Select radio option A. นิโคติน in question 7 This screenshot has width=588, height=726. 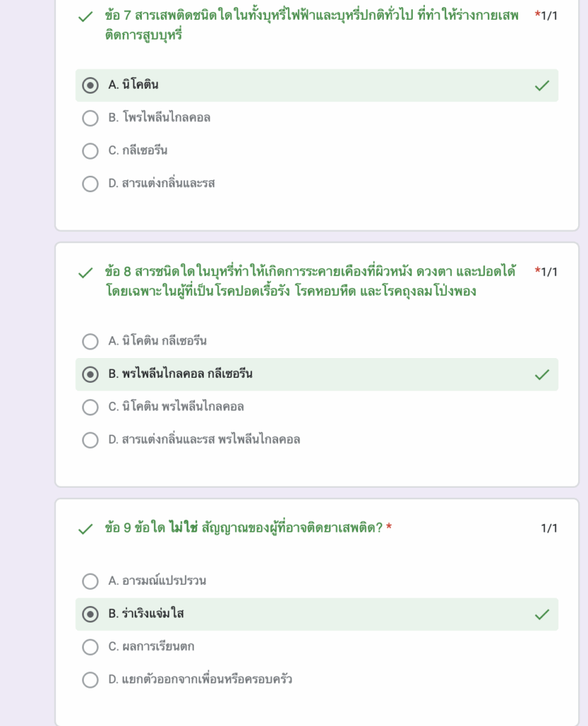coord(90,86)
